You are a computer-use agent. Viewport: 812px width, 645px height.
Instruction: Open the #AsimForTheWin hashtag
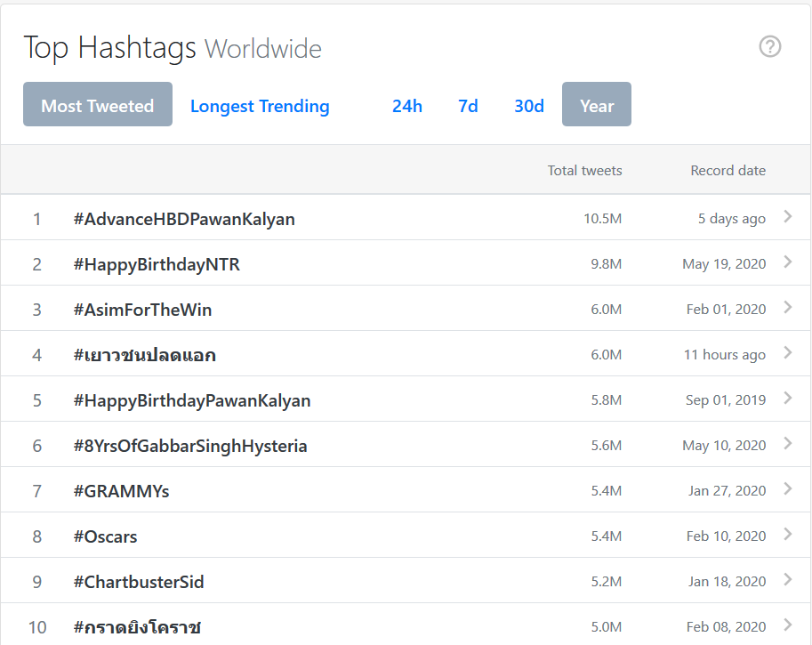coord(142,310)
